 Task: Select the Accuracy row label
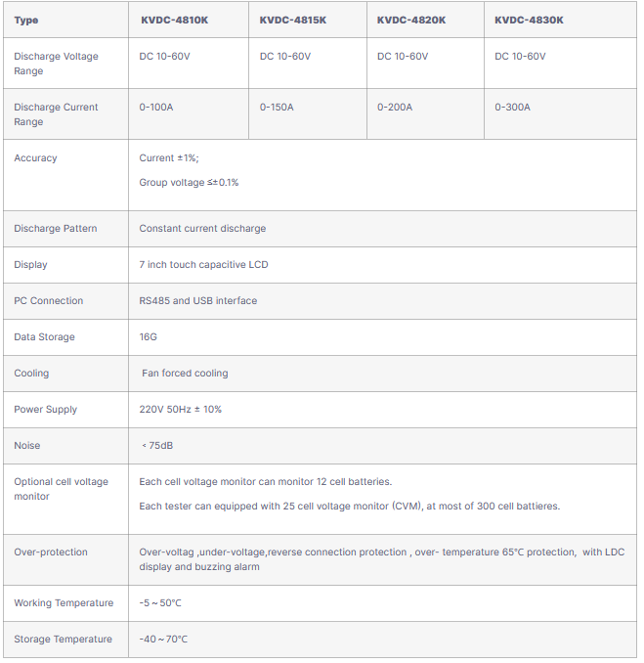point(35,157)
